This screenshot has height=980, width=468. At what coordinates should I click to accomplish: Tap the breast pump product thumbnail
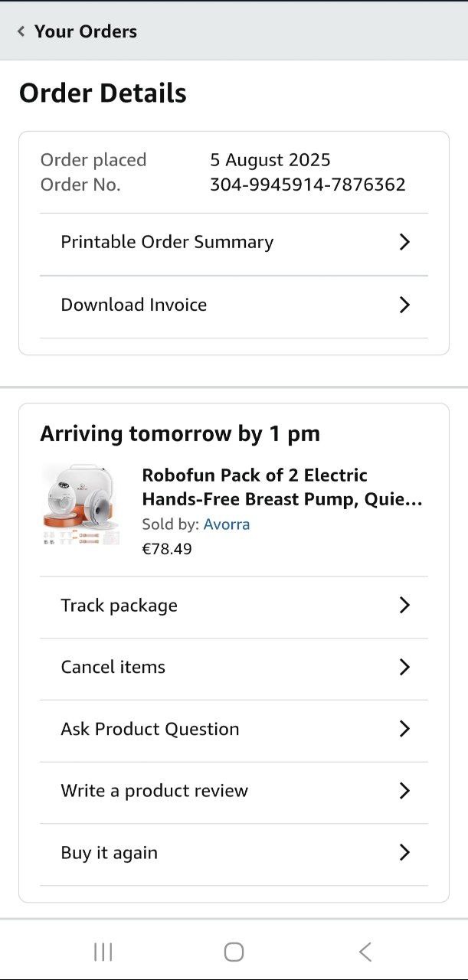[x=81, y=505]
